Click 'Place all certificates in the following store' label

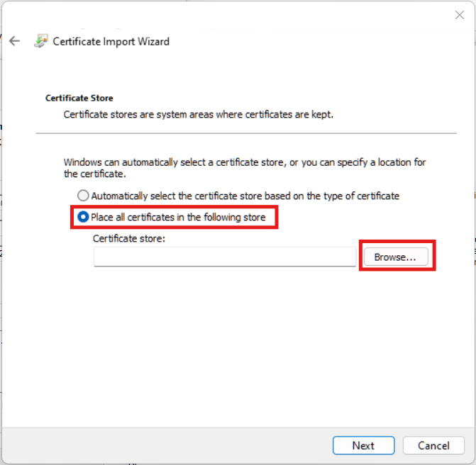click(x=178, y=217)
